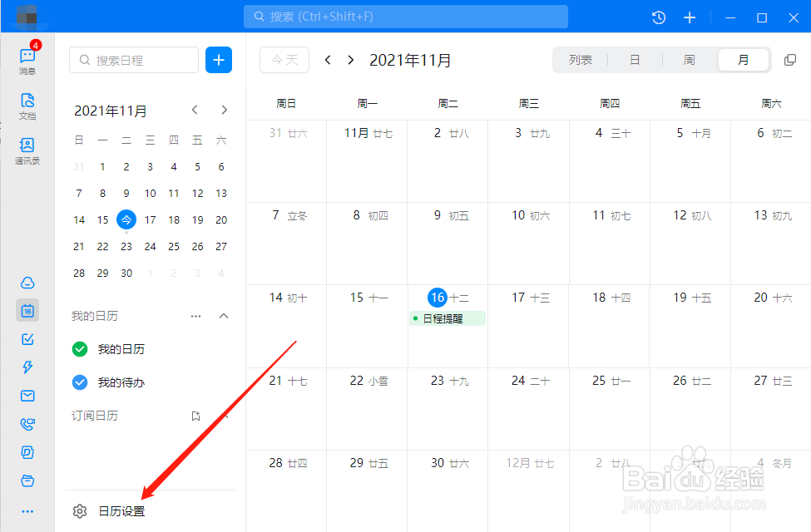The width and height of the screenshot is (811, 532).
Task: Open the more options menu next to 我的日历
Action: tap(195, 316)
